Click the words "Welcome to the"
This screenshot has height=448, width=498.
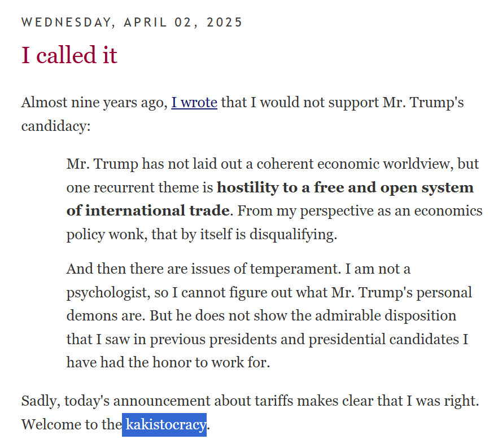[72, 424]
